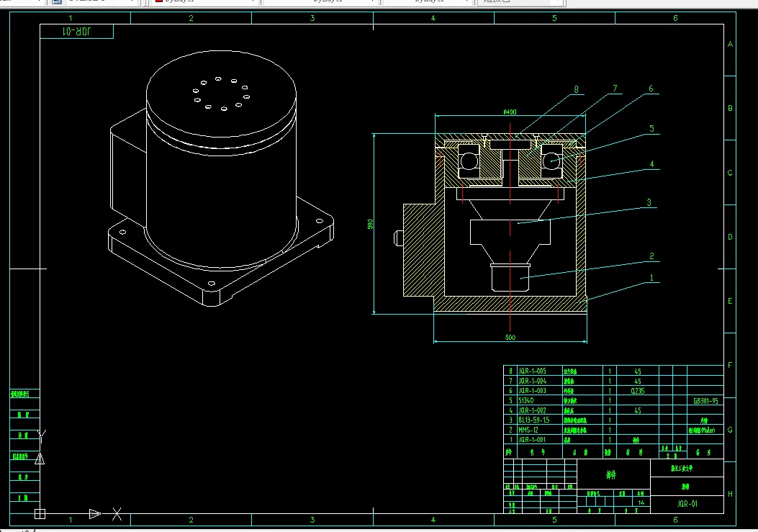Screen dimensions: 758x532
Task: Click the X axis label of UCS icon
Action: click(x=117, y=513)
